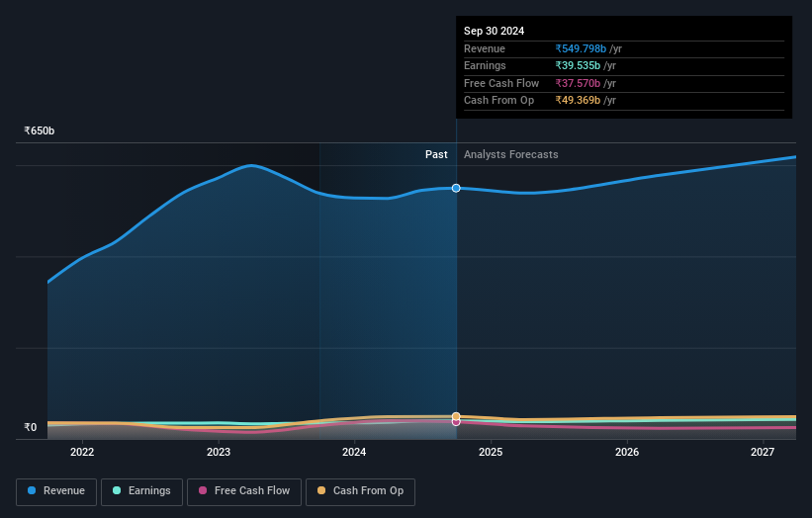Click the Past section label
The width and height of the screenshot is (812, 518).
pos(436,154)
